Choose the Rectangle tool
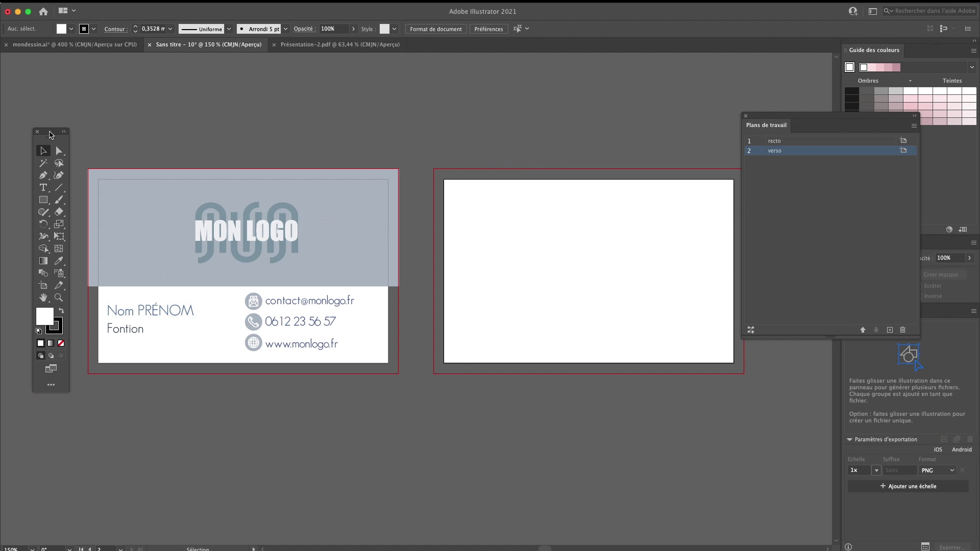The width and height of the screenshot is (980, 551). [43, 200]
